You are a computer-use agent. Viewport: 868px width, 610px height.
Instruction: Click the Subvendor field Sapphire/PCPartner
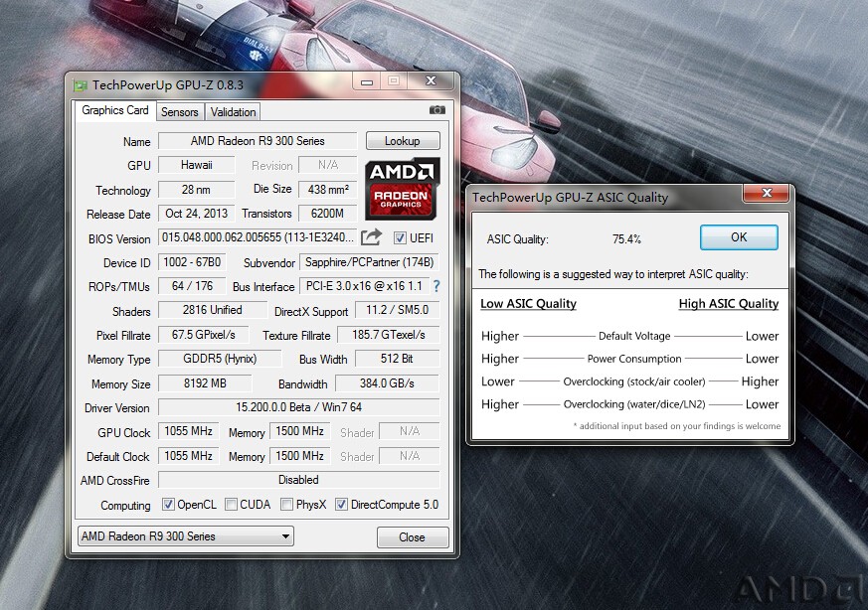tap(369, 262)
